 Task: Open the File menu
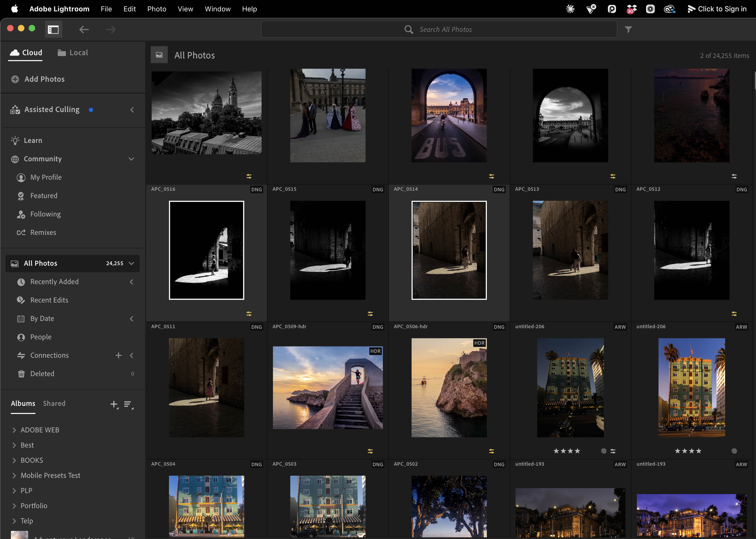106,9
